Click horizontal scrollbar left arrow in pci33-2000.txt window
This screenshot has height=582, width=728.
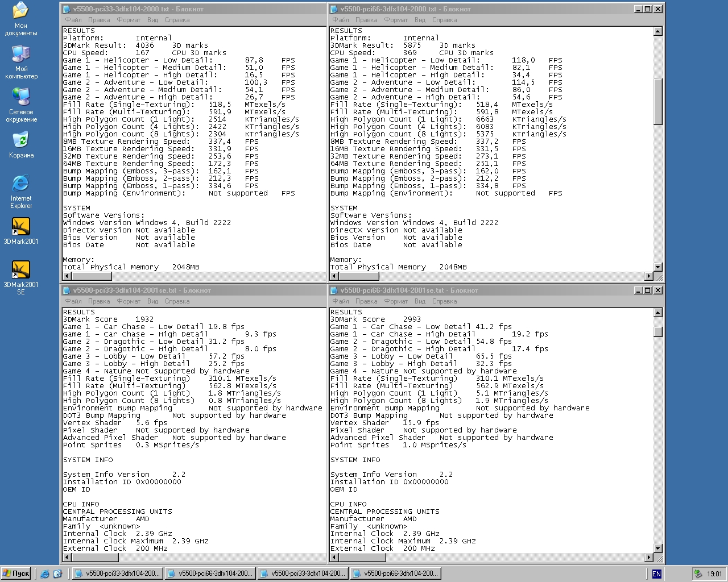[68, 276]
